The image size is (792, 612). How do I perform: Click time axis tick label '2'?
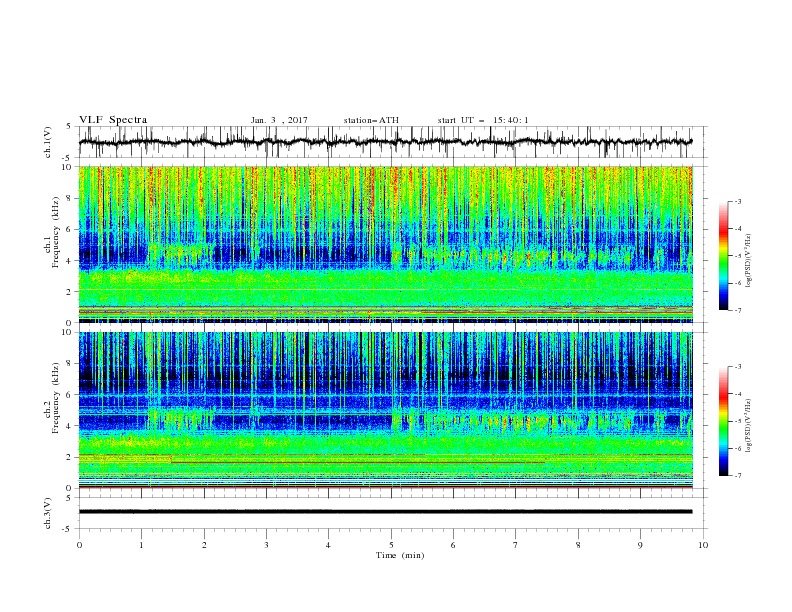[x=204, y=545]
